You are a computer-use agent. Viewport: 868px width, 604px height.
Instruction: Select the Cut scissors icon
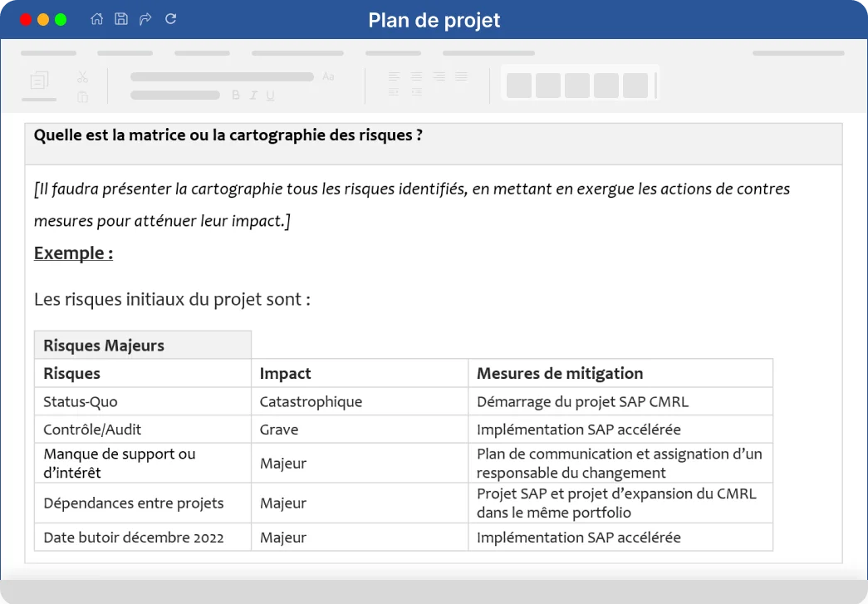coord(82,76)
